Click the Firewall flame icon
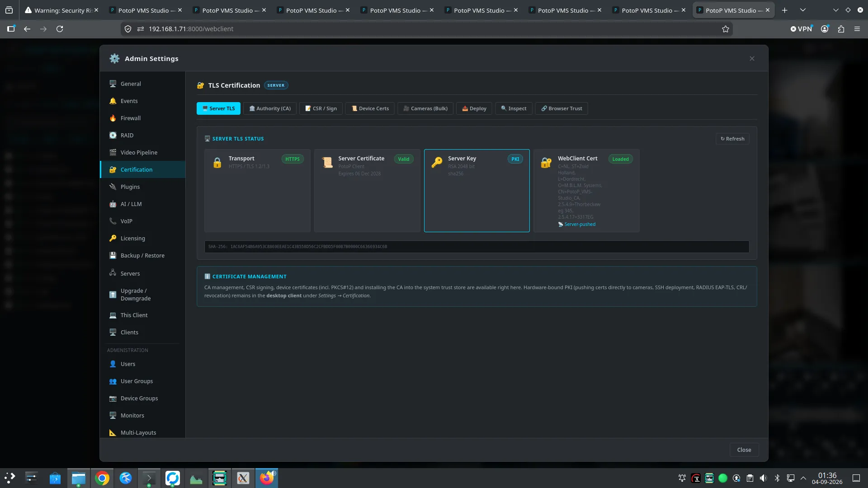The image size is (868, 488). coord(113,118)
